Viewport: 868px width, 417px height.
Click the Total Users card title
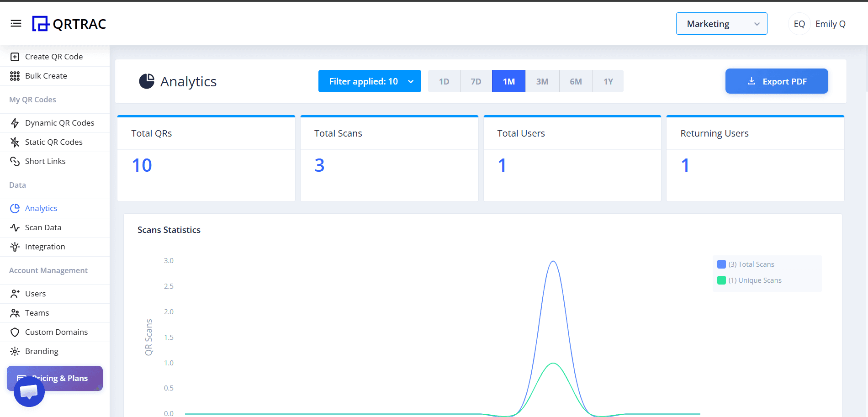[x=521, y=133]
